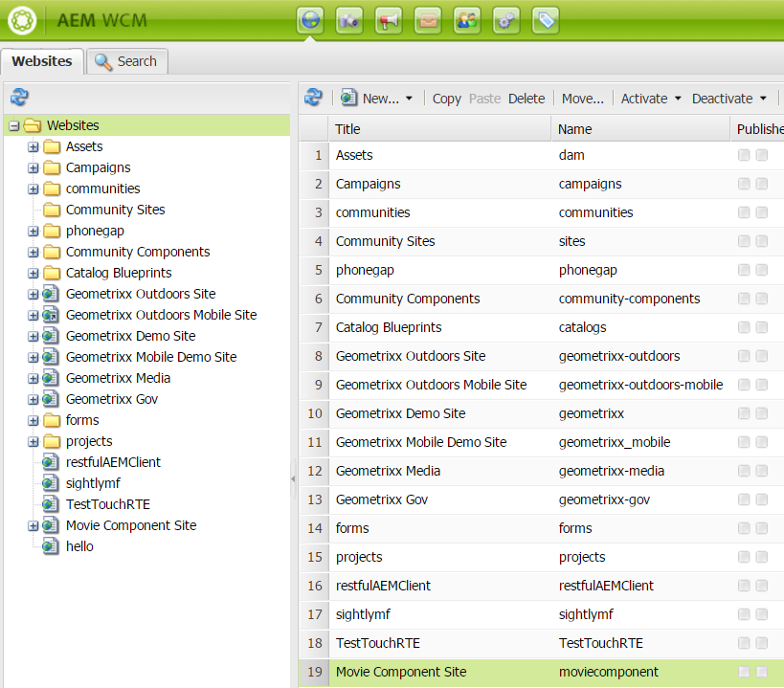Click first status box for phonegap row
The image size is (784, 688).
[744, 270]
